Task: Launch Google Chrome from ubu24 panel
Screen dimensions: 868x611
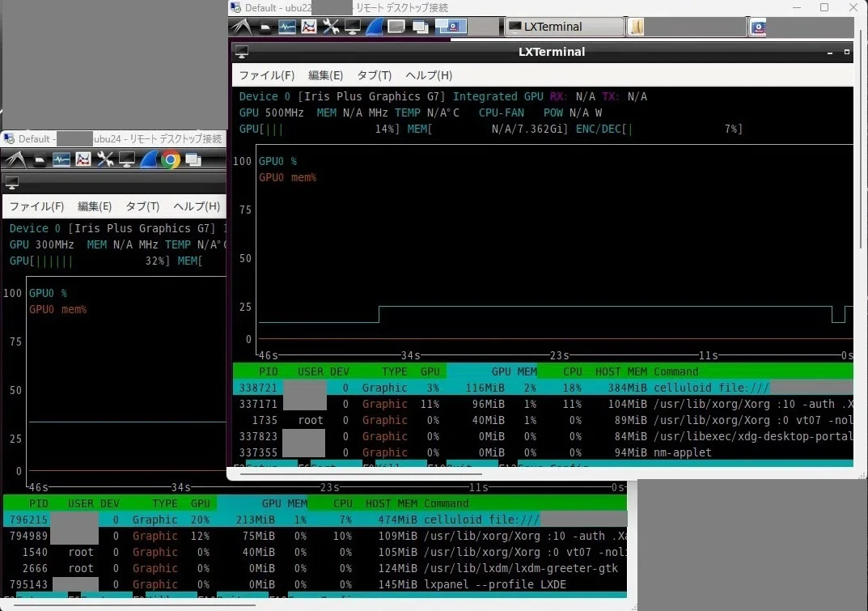Action: [171, 159]
